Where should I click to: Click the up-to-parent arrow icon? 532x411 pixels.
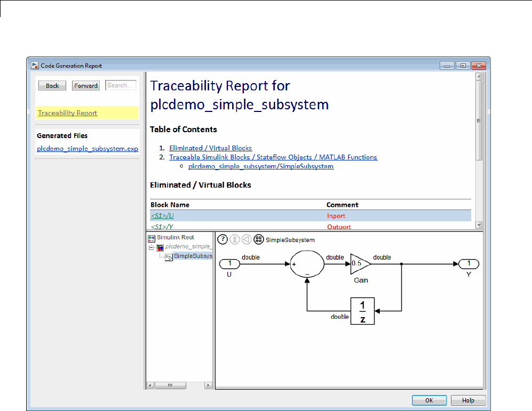pyautogui.click(x=234, y=239)
